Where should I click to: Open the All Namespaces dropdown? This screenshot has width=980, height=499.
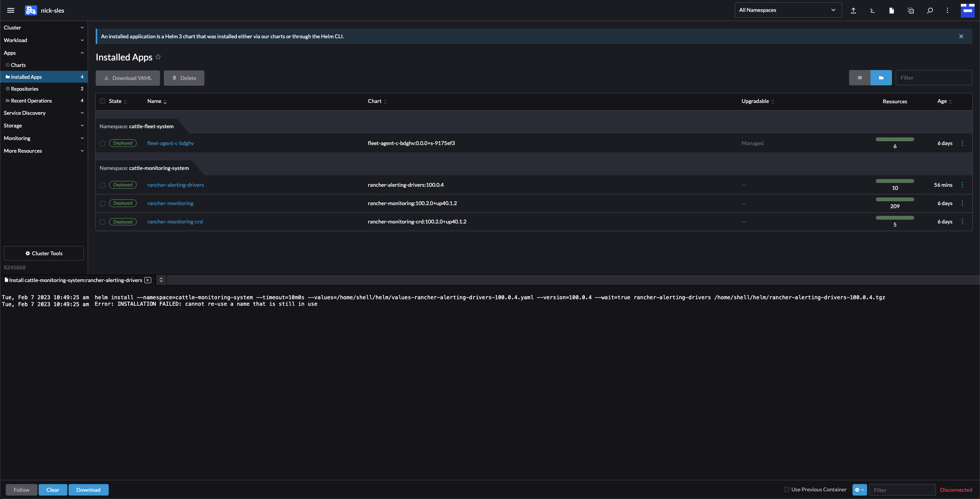point(788,10)
